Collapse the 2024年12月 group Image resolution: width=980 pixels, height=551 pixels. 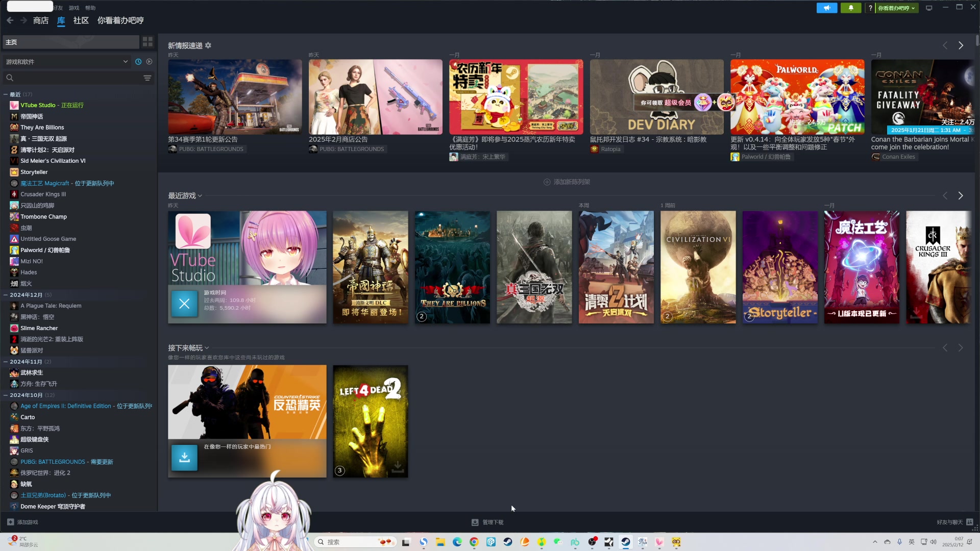pyautogui.click(x=6, y=295)
